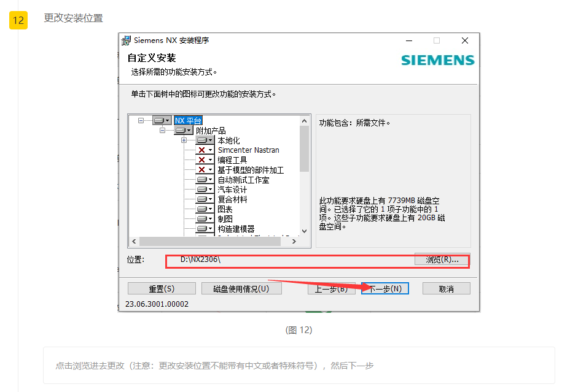Click the feature tree vertical scrollbar thumb

pos(304,148)
